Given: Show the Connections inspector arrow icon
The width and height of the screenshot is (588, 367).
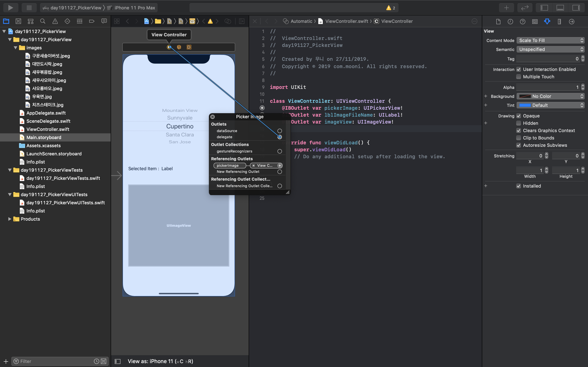Looking at the screenshot, I should [x=571, y=22].
